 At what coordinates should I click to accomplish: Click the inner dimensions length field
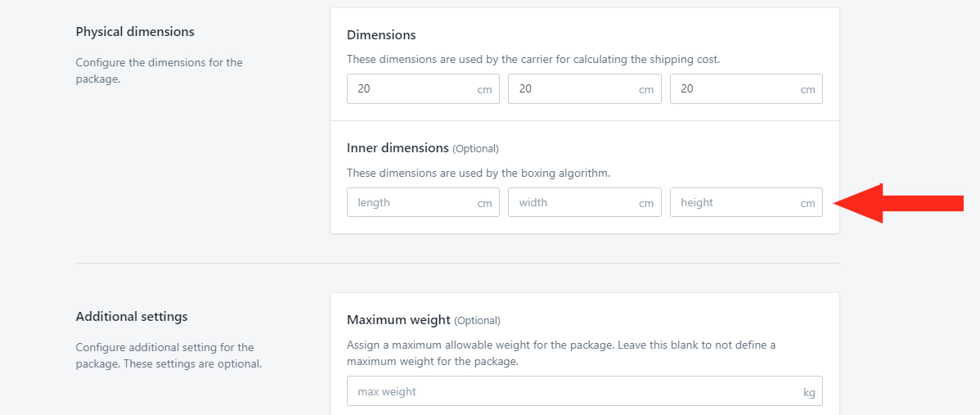423,202
